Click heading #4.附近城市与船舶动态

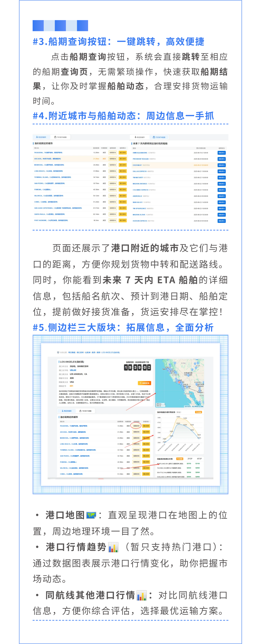tap(124, 116)
